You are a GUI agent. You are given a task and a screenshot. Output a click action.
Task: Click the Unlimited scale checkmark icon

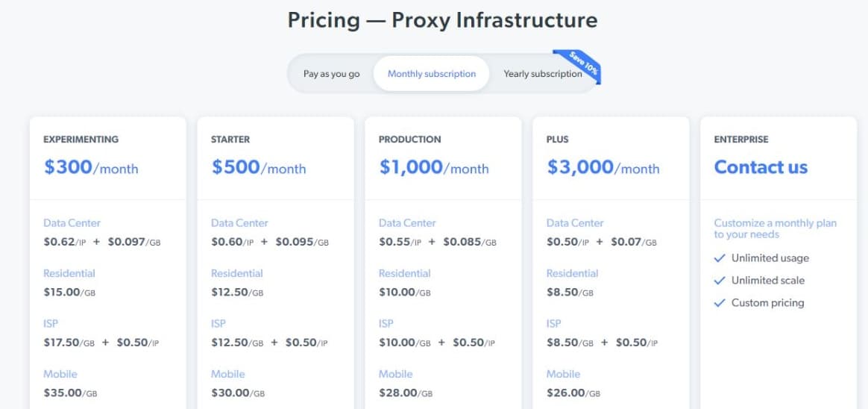pos(719,281)
